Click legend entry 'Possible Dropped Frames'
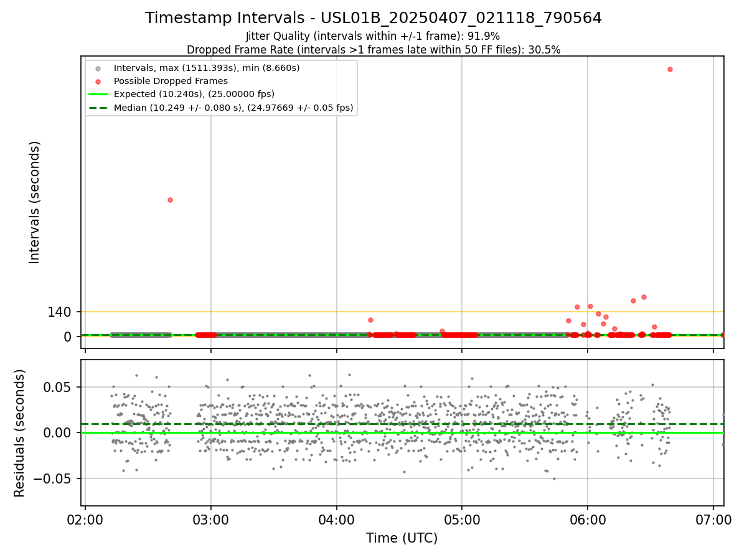 (x=171, y=81)
